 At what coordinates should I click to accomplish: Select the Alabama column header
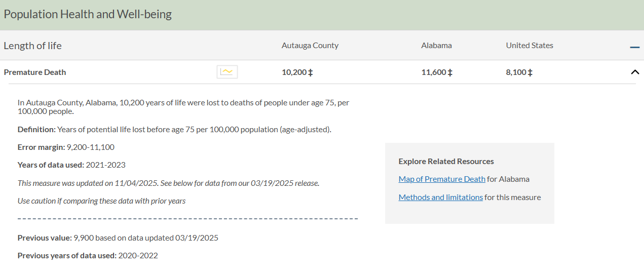[x=436, y=46]
